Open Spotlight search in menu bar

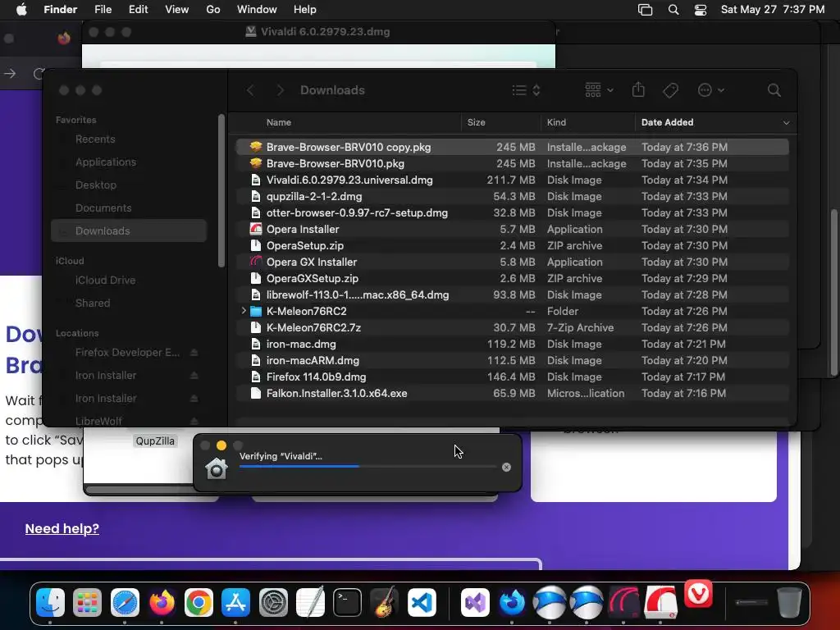pyautogui.click(x=673, y=10)
